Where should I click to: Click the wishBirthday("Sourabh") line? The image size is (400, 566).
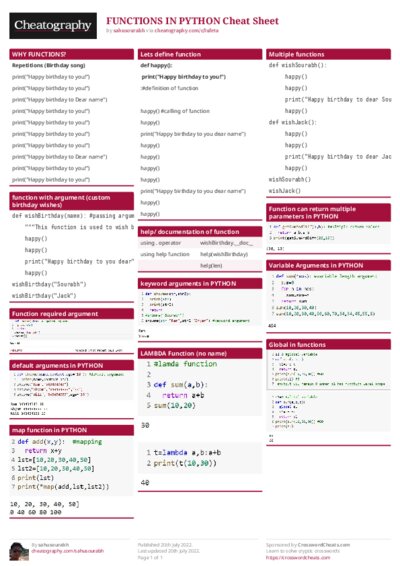tap(49, 284)
